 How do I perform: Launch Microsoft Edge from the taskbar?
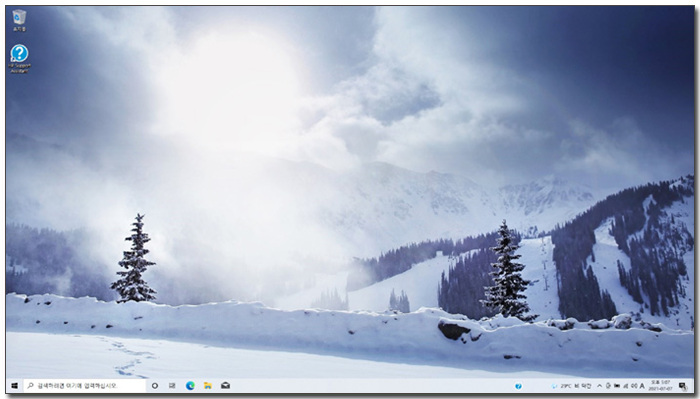coord(190,386)
